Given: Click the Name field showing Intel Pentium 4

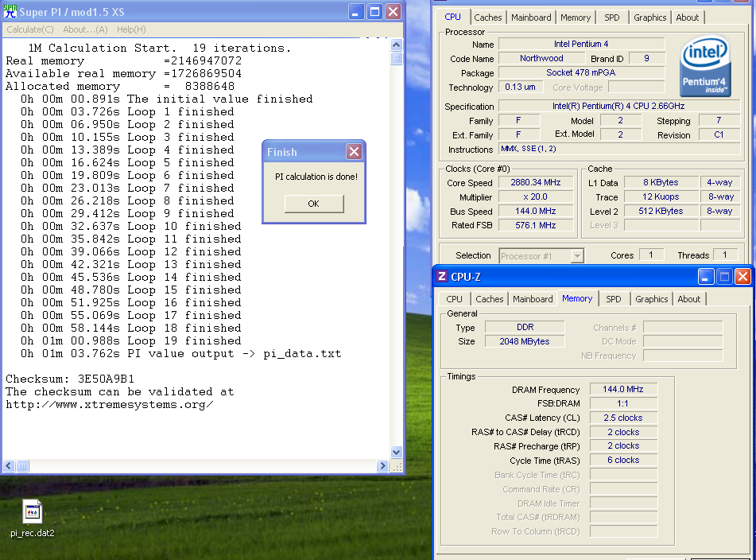Looking at the screenshot, I should click(581, 44).
